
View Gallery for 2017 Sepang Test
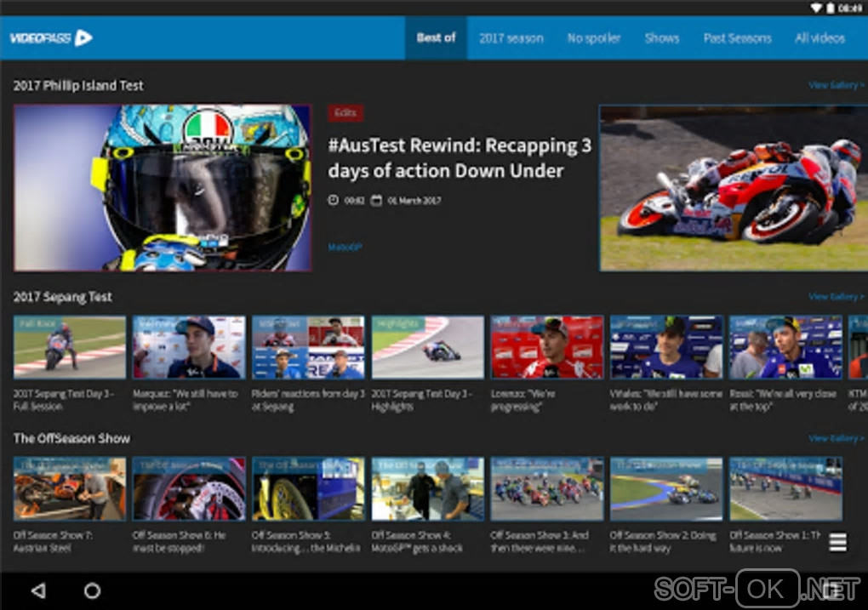[x=836, y=297]
